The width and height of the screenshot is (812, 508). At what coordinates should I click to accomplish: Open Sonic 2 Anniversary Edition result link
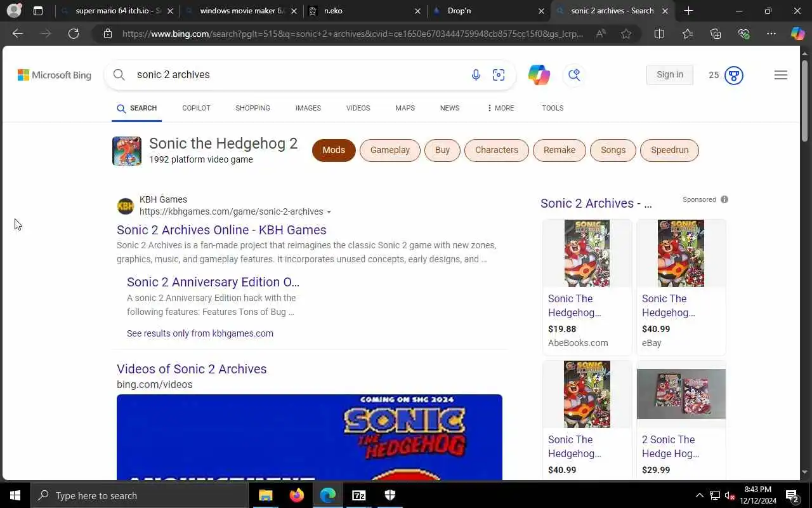[x=213, y=282]
